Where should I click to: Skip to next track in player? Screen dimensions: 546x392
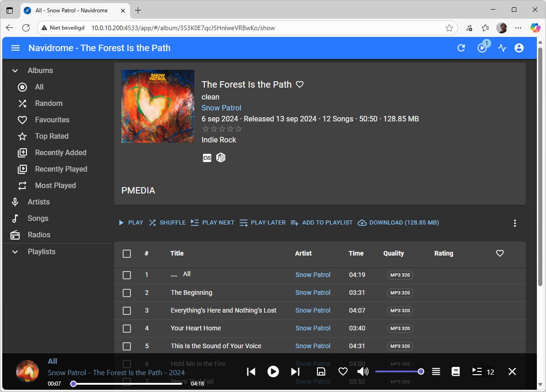click(x=295, y=372)
